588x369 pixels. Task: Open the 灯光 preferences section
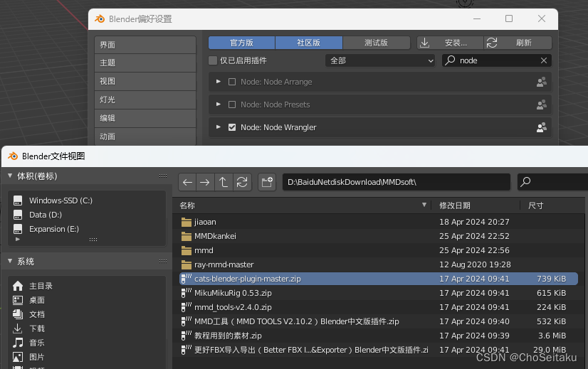[145, 100]
